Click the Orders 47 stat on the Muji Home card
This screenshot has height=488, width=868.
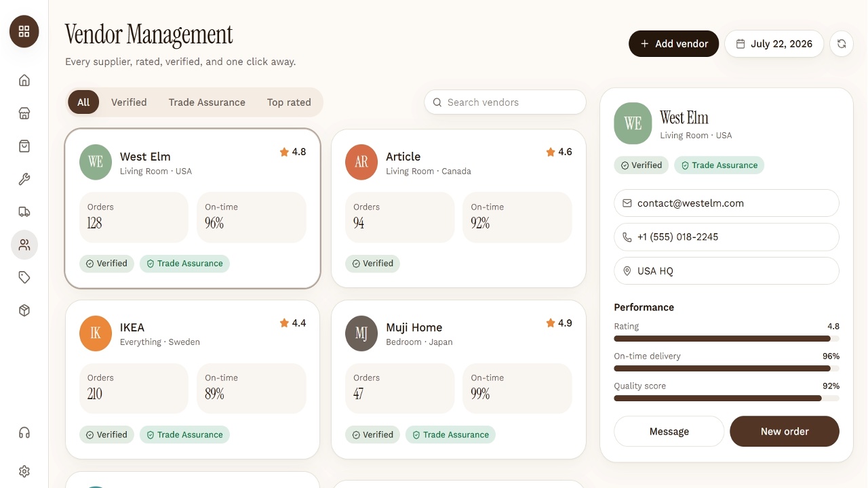click(x=399, y=388)
